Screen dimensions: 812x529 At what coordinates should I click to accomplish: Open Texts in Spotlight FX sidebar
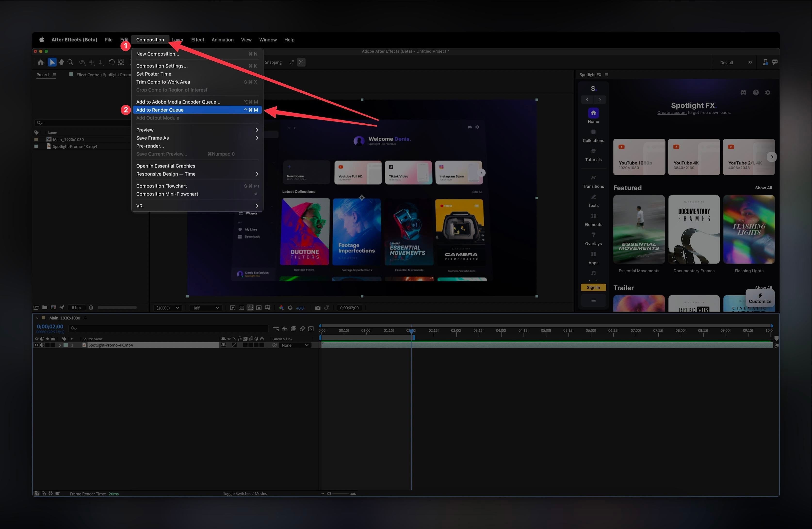pyautogui.click(x=593, y=200)
